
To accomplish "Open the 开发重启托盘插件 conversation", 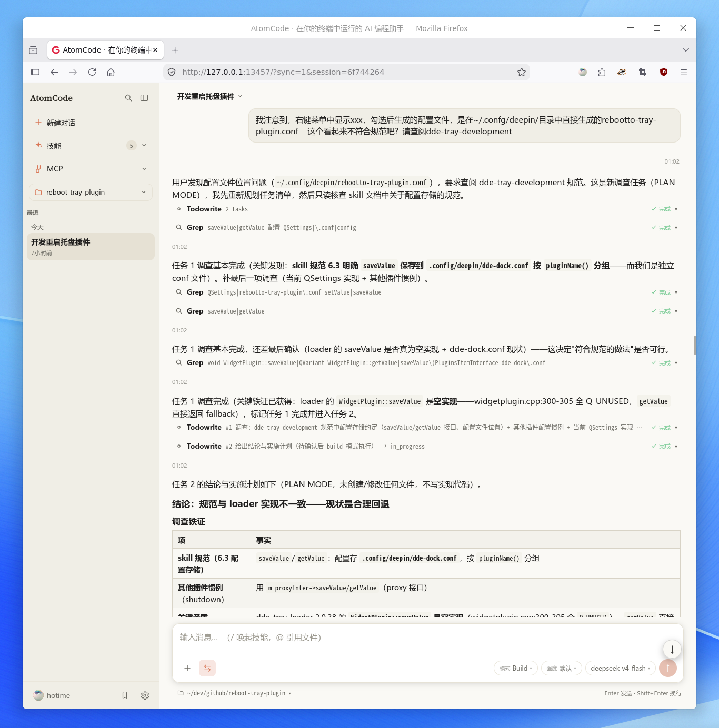I will pos(91,247).
